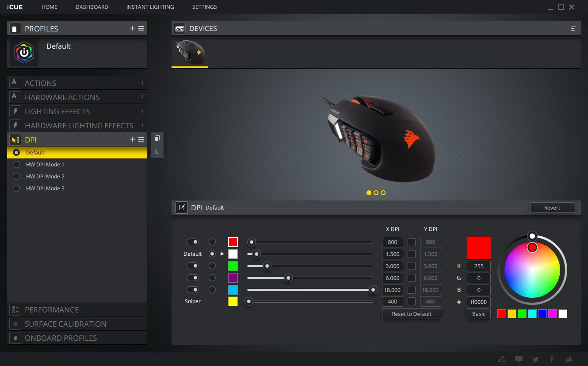Click the Devices panel keyboard icon
Screen dimensions: 588x366
click(x=180, y=28)
